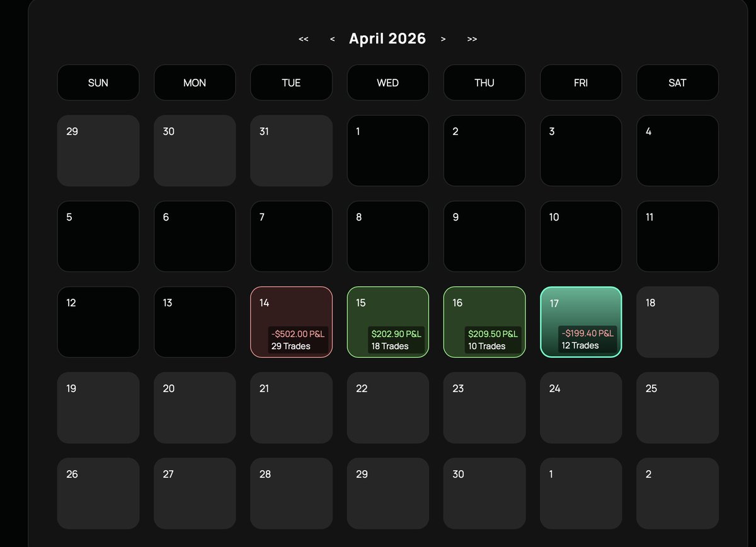Viewport: 756px width, 547px height.
Task: Open April 17 with -$199.40 P&L
Action: point(581,322)
